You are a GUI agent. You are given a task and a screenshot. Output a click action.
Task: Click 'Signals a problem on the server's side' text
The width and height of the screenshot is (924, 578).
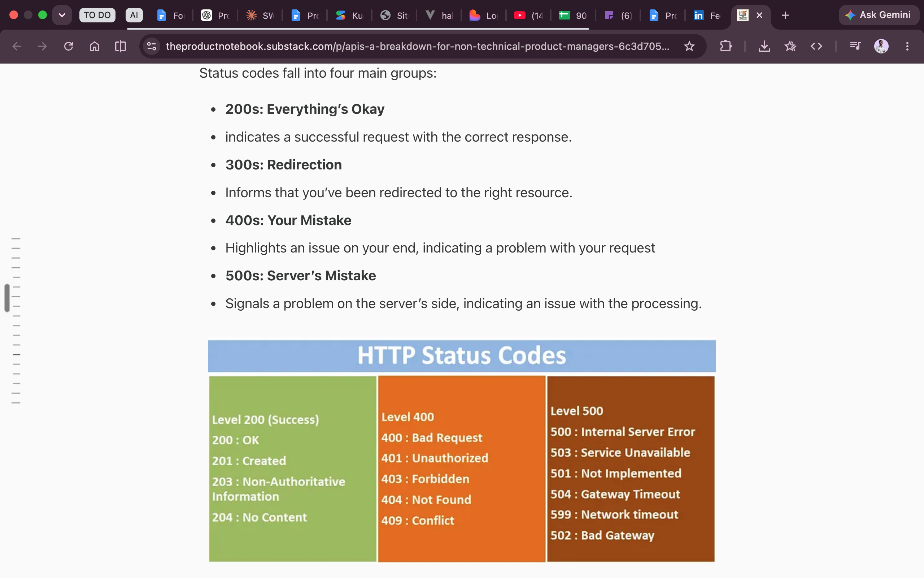tap(463, 303)
